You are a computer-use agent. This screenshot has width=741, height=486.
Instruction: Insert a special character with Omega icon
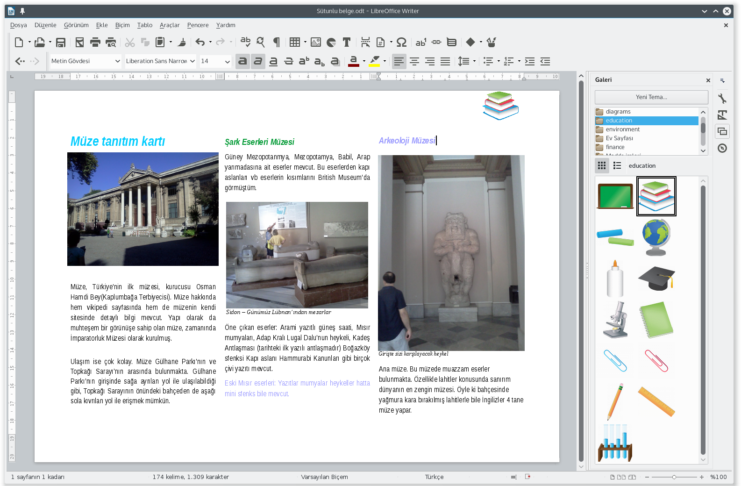(401, 42)
